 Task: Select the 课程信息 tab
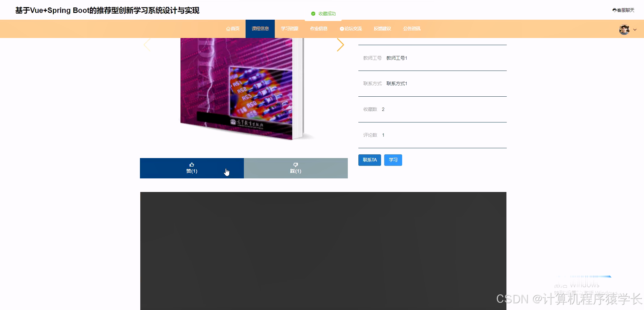260,28
